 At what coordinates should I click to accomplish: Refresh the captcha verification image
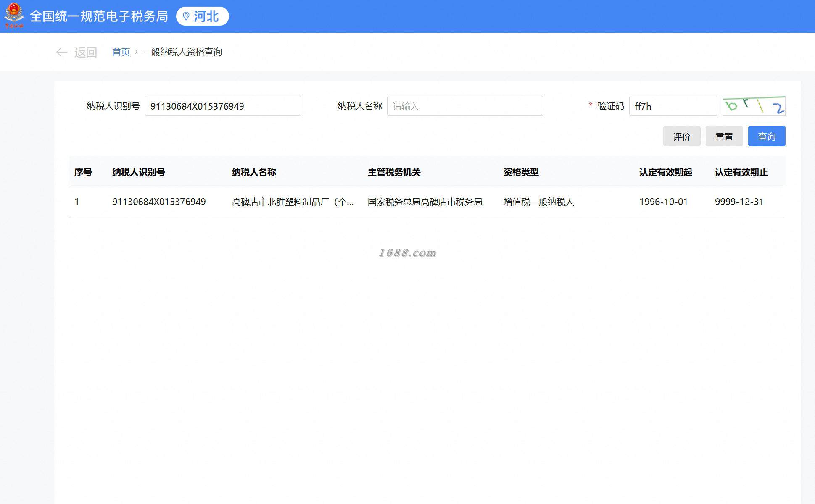[754, 106]
